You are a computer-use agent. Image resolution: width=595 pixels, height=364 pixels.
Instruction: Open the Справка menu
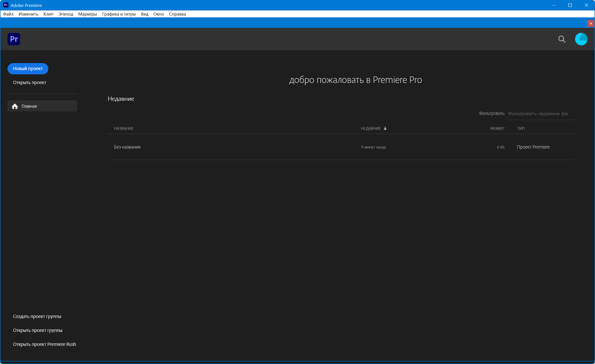point(177,14)
